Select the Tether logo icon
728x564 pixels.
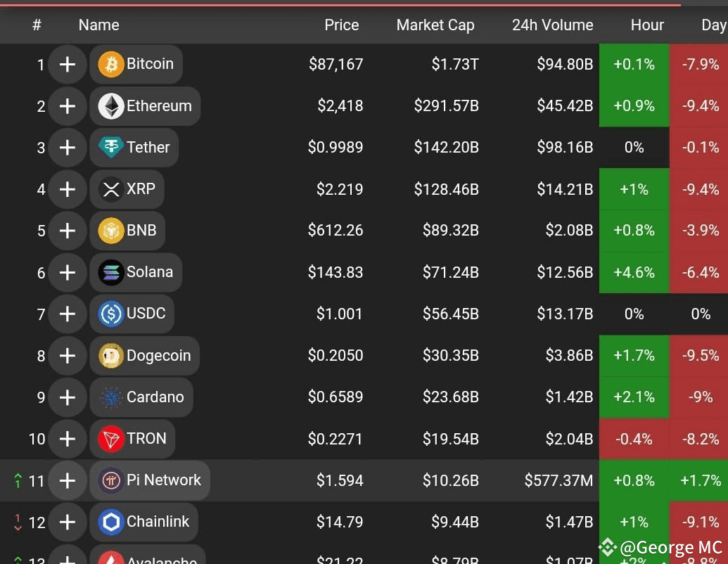(110, 148)
